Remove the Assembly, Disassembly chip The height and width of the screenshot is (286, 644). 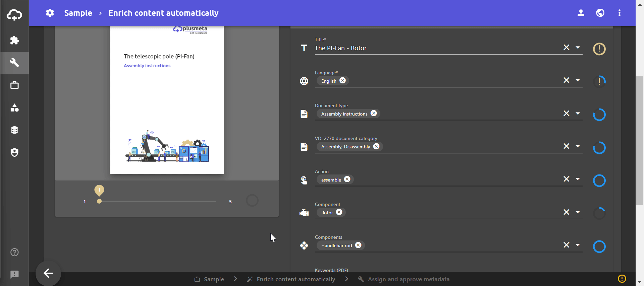click(376, 146)
